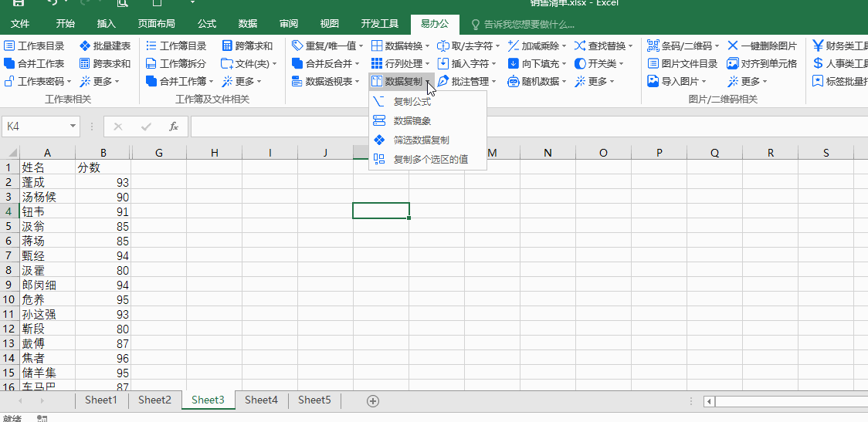The width and height of the screenshot is (868, 422).
Task: Click 工作簿目录 tool
Action: pyautogui.click(x=176, y=46)
